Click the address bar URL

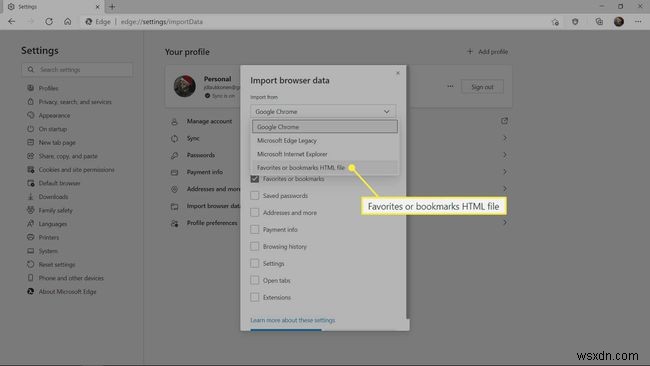162,22
